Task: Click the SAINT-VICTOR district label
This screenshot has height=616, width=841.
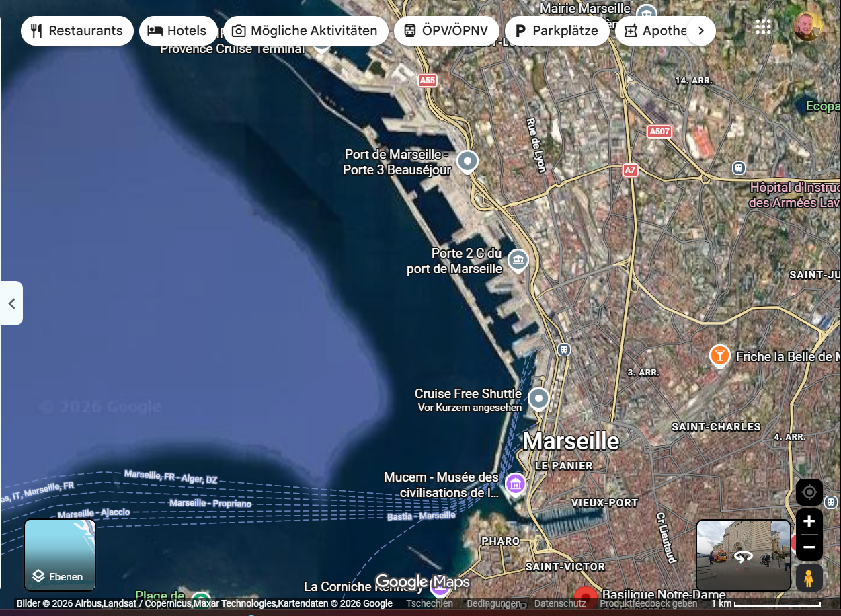Action: (565, 567)
